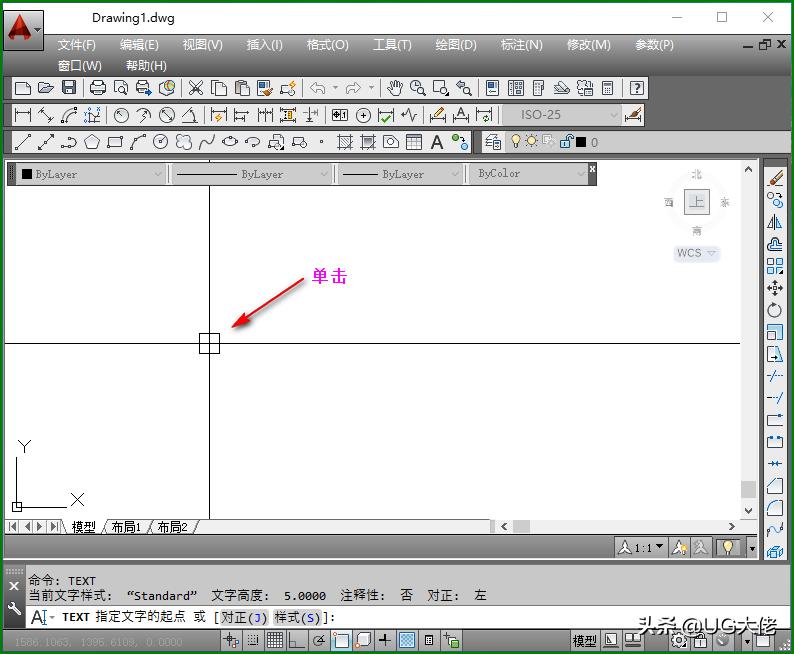Open the 绘图(D) menu
Screen dimensions: 794x654
click(456, 45)
